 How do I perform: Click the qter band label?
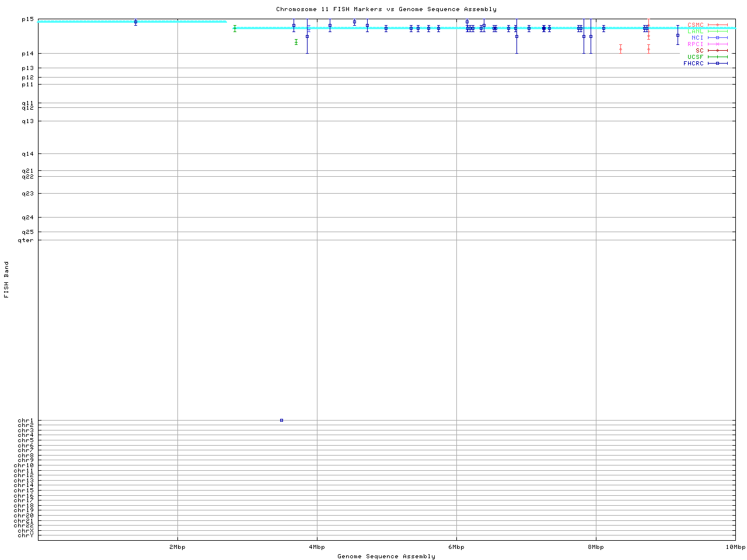pos(26,240)
